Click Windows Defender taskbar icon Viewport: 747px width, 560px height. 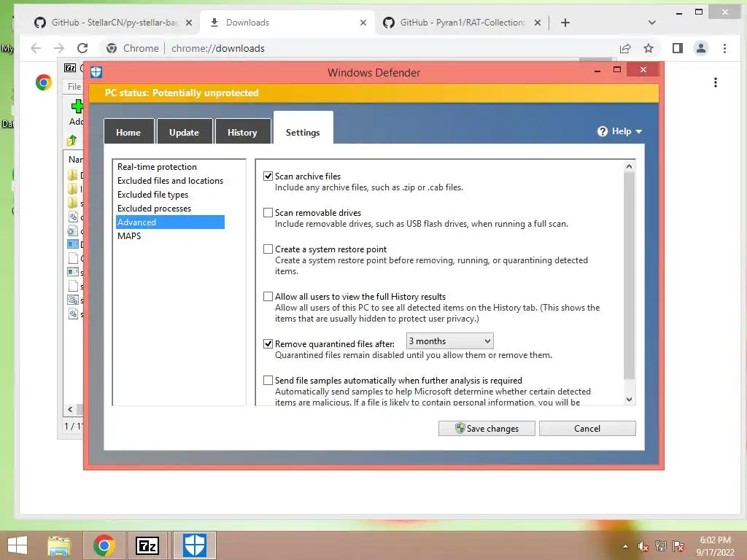195,545
